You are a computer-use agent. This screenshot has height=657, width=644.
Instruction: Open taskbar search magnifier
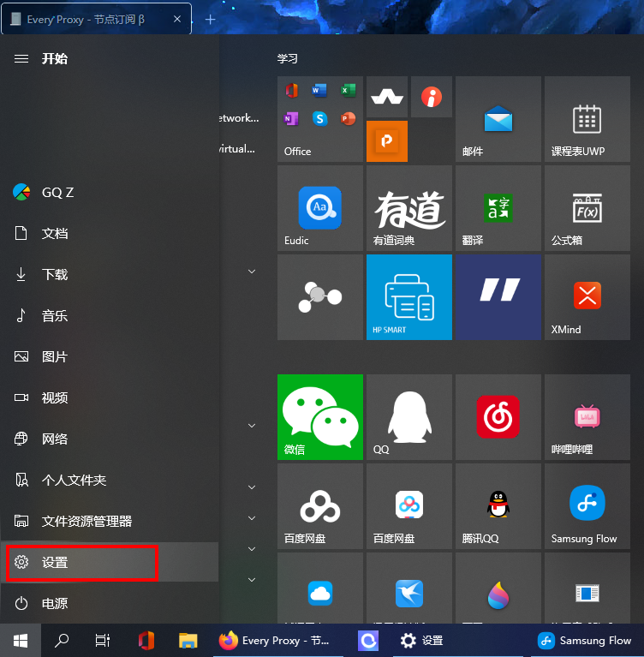[62, 640]
